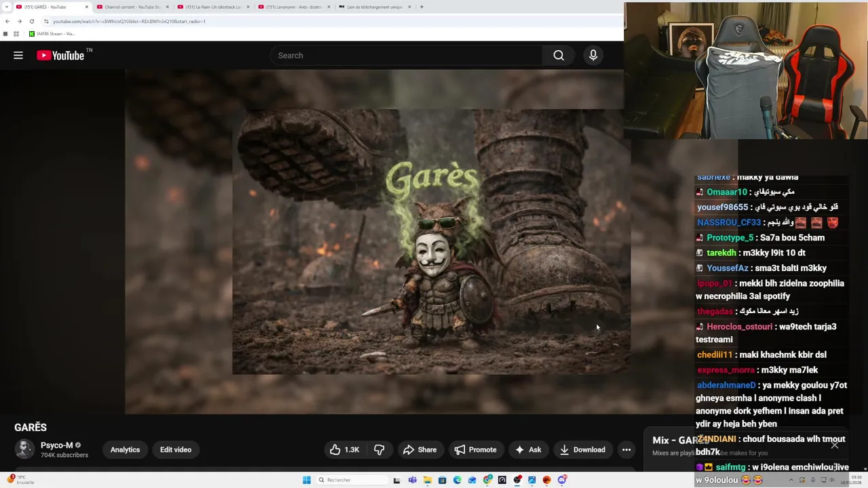
Task: Close the Lien de téléchargement tab
Action: (410, 7)
